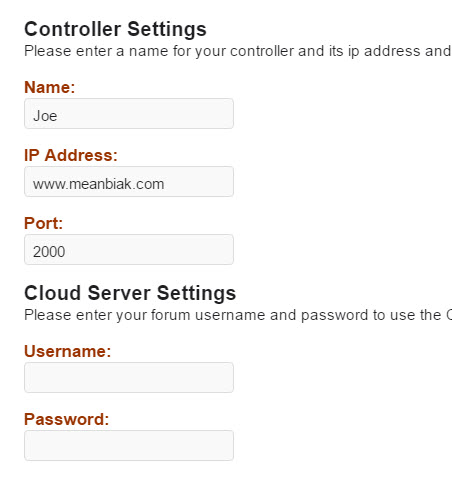
Task: Click the IP Address: label
Action: pyautogui.click(x=71, y=155)
